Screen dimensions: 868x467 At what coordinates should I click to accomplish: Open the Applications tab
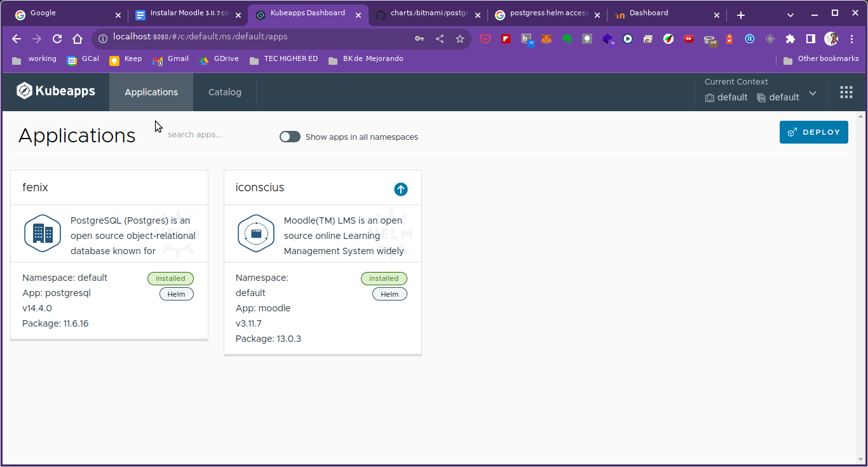pos(151,92)
